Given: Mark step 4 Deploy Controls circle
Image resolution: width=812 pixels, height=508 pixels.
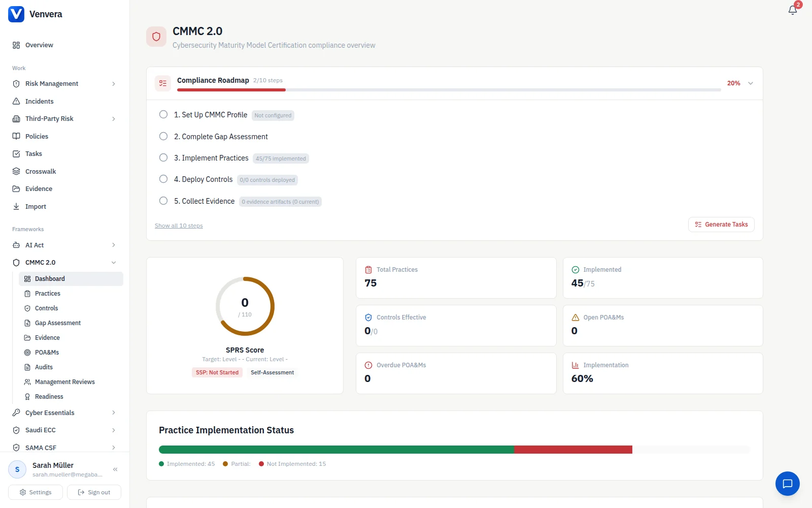Looking at the screenshot, I should click(163, 179).
